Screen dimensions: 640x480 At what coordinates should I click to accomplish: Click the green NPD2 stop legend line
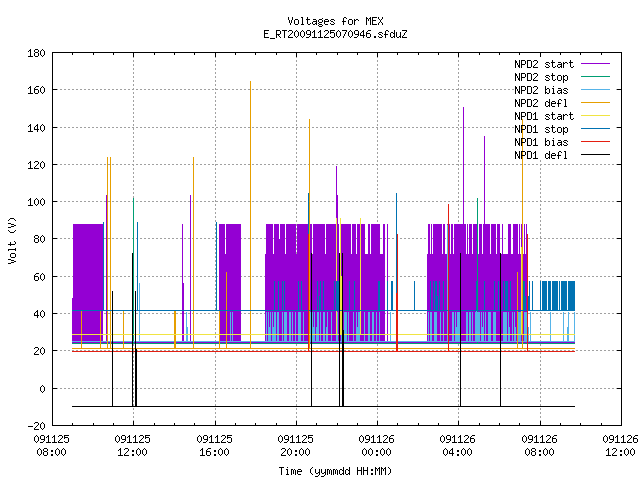(596, 77)
